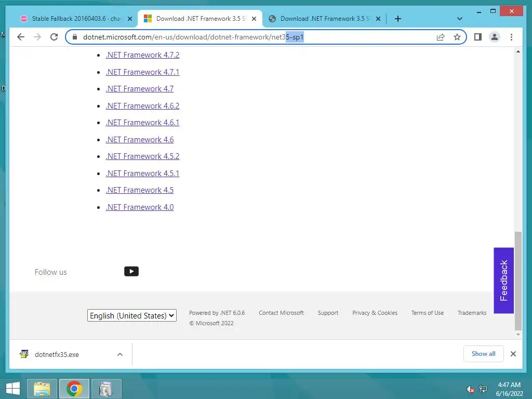The width and height of the screenshot is (532, 399).
Task: Bookmark this page with the star icon
Action: 457,37
